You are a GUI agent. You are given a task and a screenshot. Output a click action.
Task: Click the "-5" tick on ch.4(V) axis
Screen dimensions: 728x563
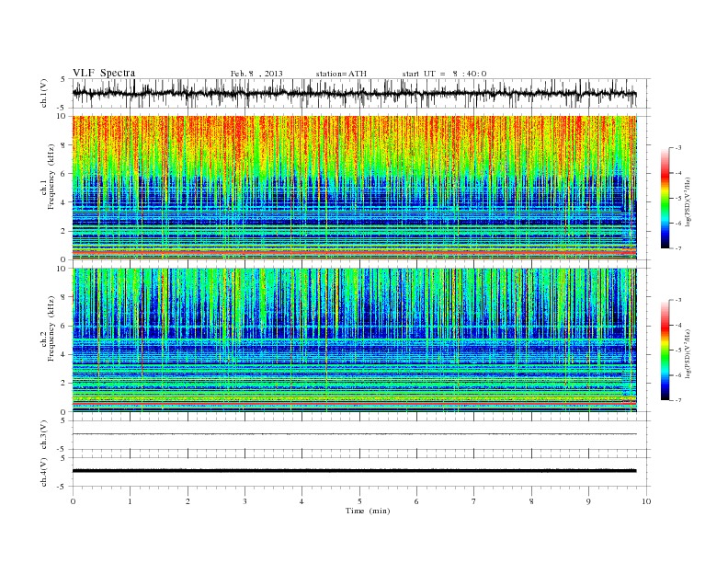point(63,487)
